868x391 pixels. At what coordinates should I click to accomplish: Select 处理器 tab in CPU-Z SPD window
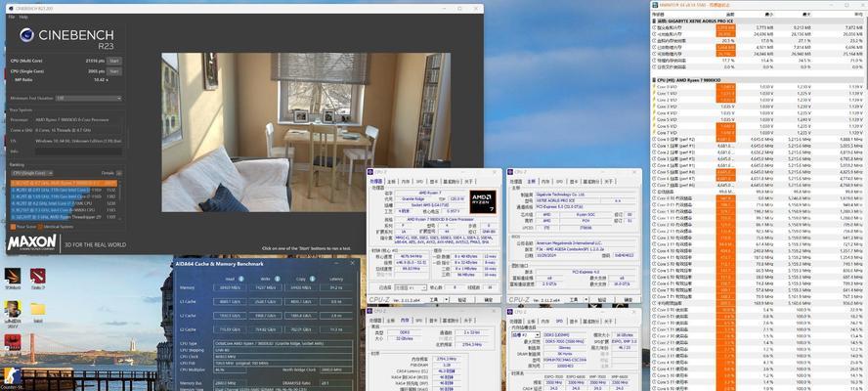[x=515, y=320]
